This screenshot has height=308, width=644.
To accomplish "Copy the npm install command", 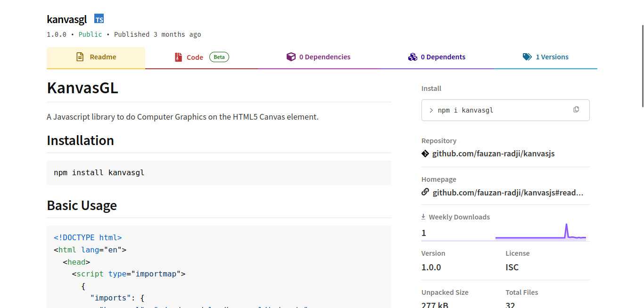I will (x=576, y=110).
